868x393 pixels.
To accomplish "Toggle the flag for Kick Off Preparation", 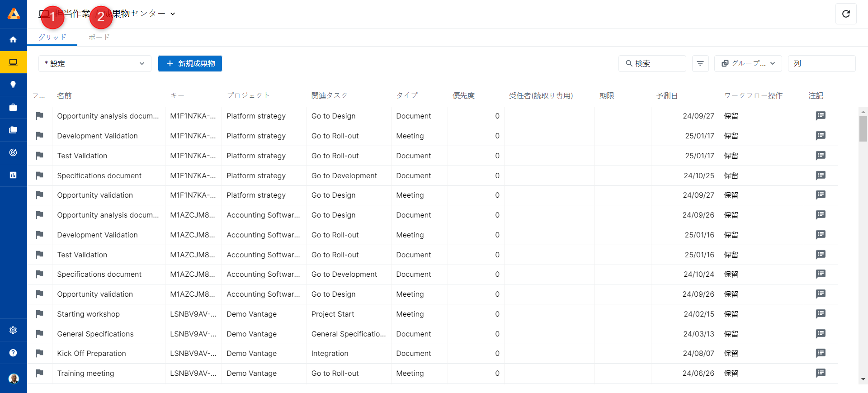I will (x=40, y=353).
